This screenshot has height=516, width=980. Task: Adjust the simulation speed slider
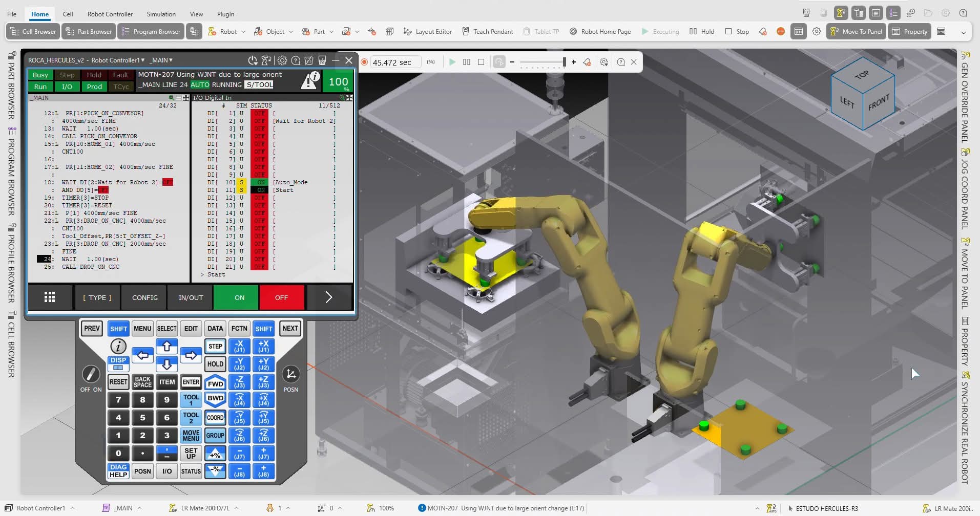click(x=542, y=62)
